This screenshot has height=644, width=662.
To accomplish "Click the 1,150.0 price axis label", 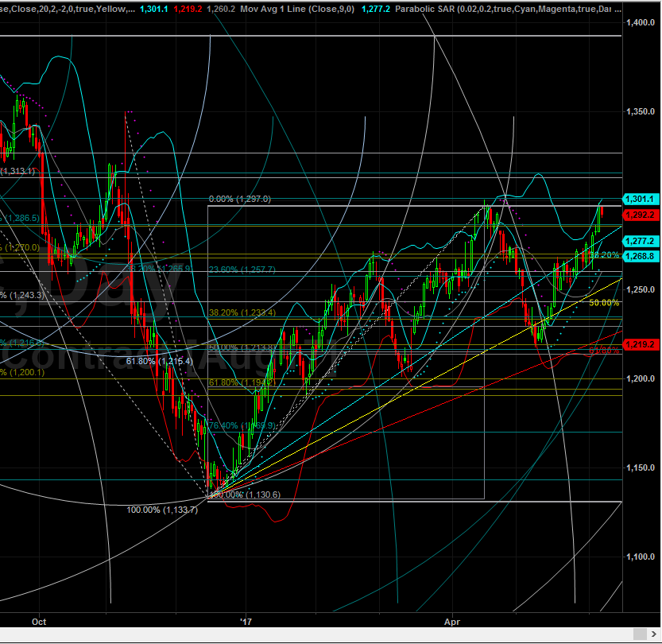I will click(641, 468).
